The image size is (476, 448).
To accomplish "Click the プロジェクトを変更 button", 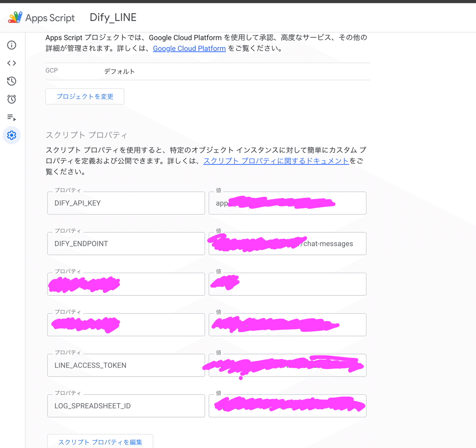I will (x=84, y=96).
